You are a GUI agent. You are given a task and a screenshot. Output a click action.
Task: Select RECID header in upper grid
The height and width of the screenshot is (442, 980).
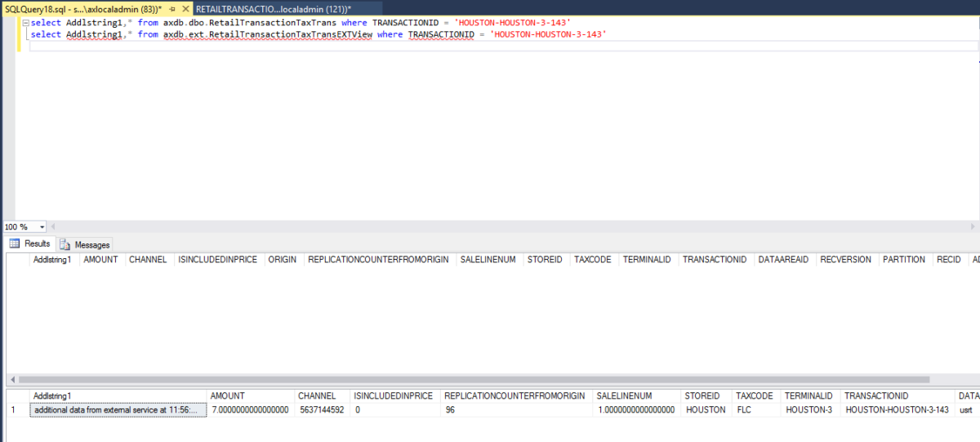click(x=949, y=259)
